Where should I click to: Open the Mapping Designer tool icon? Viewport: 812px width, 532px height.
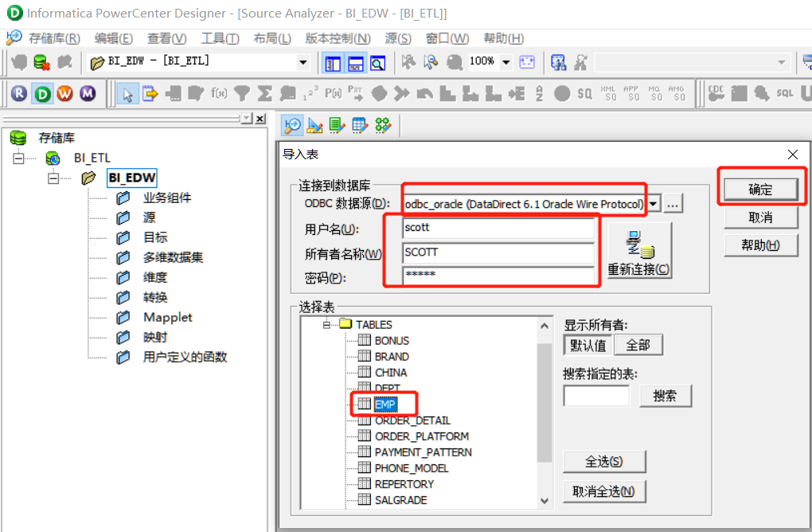click(383, 125)
